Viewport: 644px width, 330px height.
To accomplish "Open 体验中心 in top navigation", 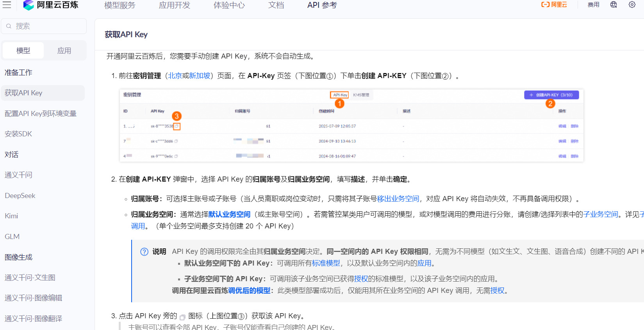I will tap(229, 5).
